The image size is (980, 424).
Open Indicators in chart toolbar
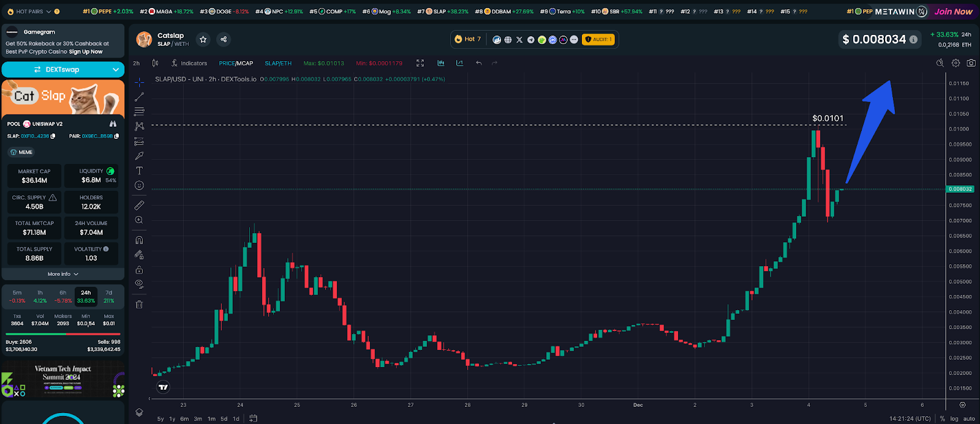pyautogui.click(x=189, y=63)
